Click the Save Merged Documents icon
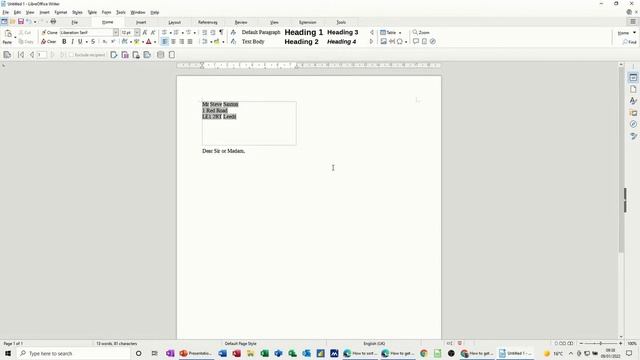This screenshot has width=640, height=360. tap(125, 55)
